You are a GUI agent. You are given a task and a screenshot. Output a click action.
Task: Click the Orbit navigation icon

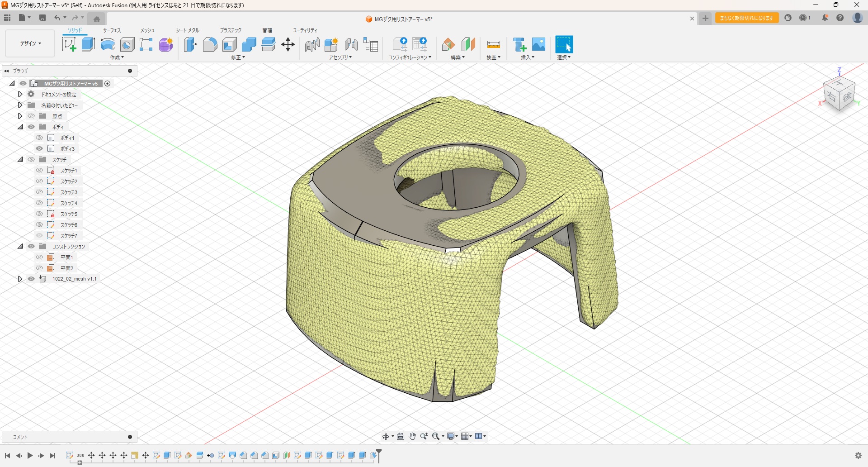click(385, 436)
